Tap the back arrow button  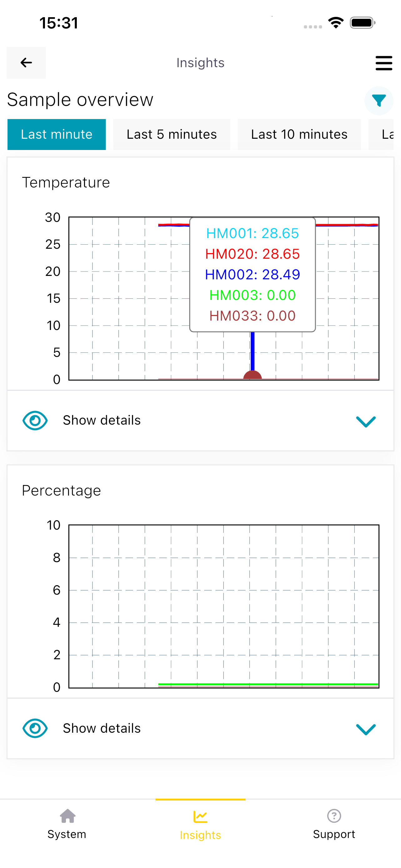pos(26,63)
